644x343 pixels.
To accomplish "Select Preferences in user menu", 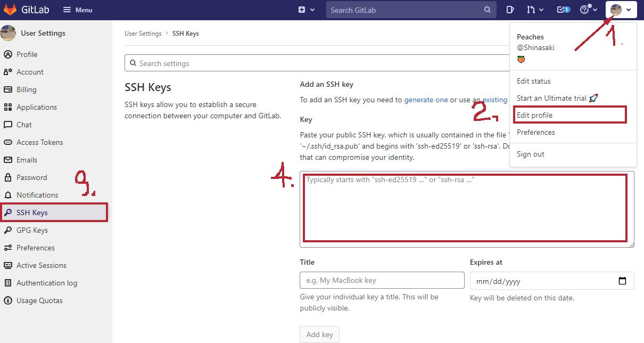I will pyautogui.click(x=536, y=132).
